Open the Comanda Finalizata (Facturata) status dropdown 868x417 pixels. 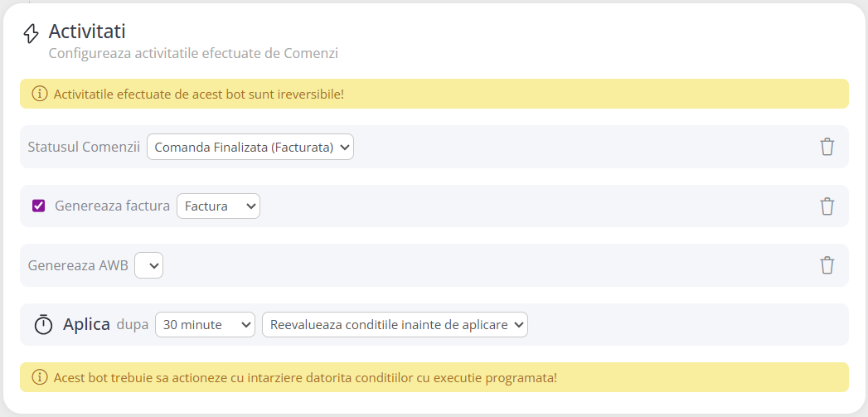click(250, 147)
